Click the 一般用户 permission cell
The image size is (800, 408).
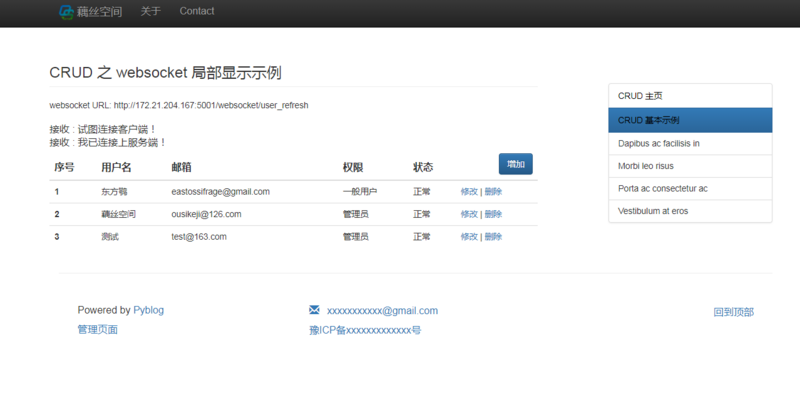pyautogui.click(x=360, y=192)
